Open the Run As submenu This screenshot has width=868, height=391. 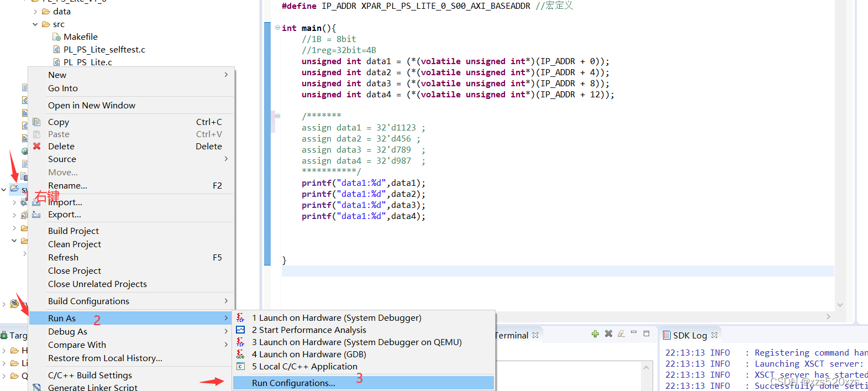click(x=131, y=318)
